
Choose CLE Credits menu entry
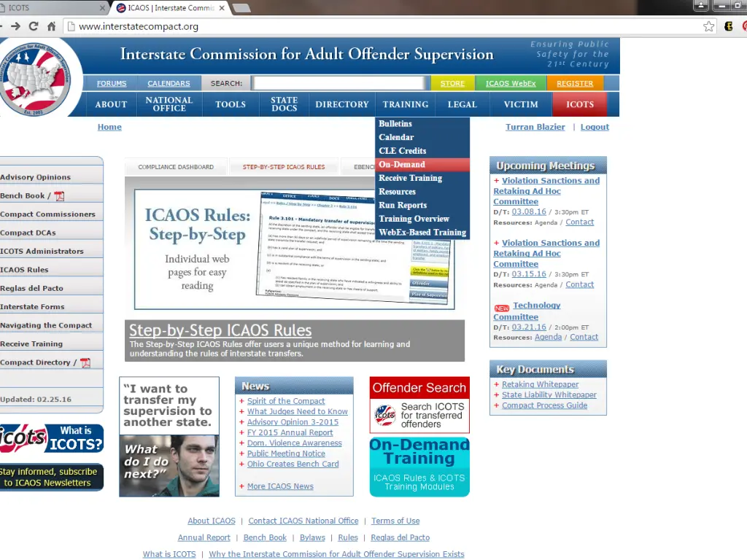[x=422, y=151]
